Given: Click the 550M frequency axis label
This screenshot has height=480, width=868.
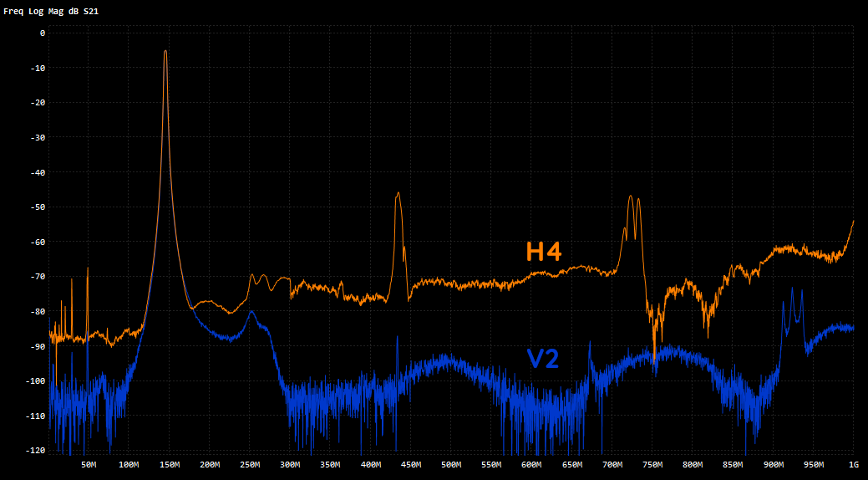Looking at the screenshot, I should click(491, 464).
